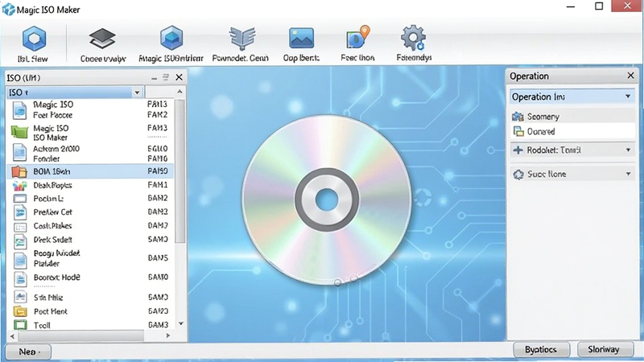Click the blue hexagon 'IbL Slew' toolbar icon
The image size is (644, 362).
(x=34, y=38)
